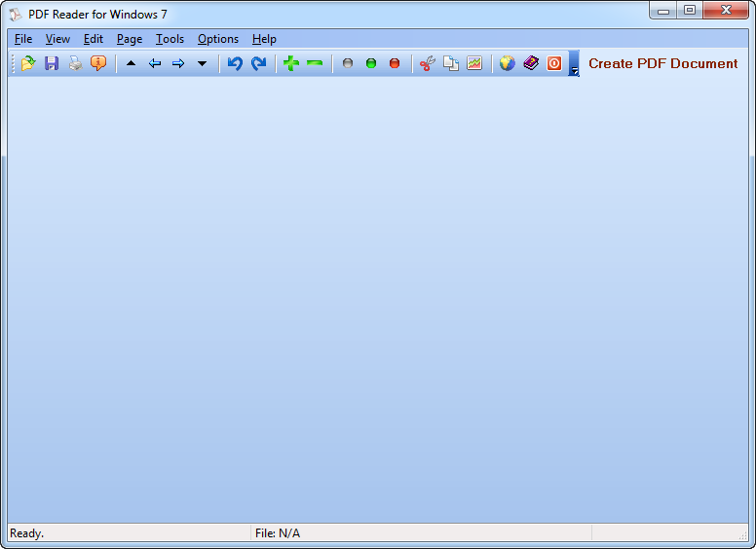Go to previous page with left arrow
The image size is (756, 549).
point(155,63)
